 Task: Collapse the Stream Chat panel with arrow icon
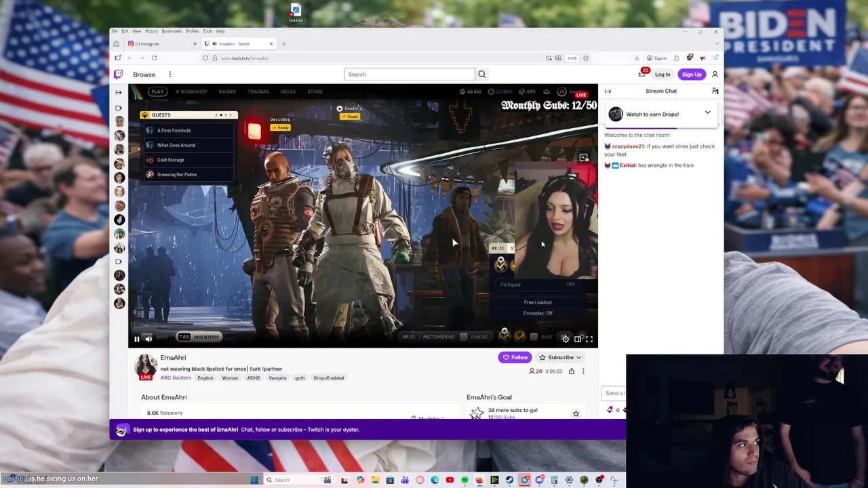(x=608, y=91)
